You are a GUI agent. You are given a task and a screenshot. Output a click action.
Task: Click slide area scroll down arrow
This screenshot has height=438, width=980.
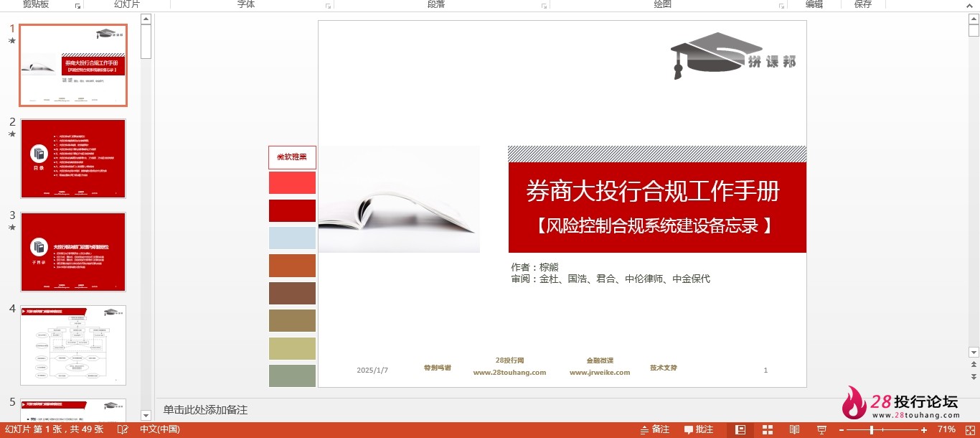coord(974,352)
